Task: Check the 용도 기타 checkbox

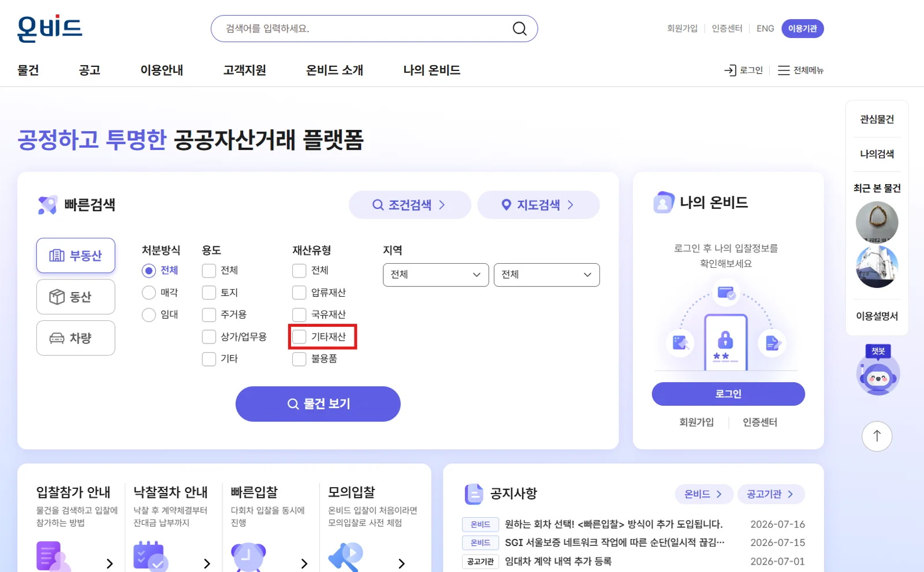Action: [x=209, y=359]
